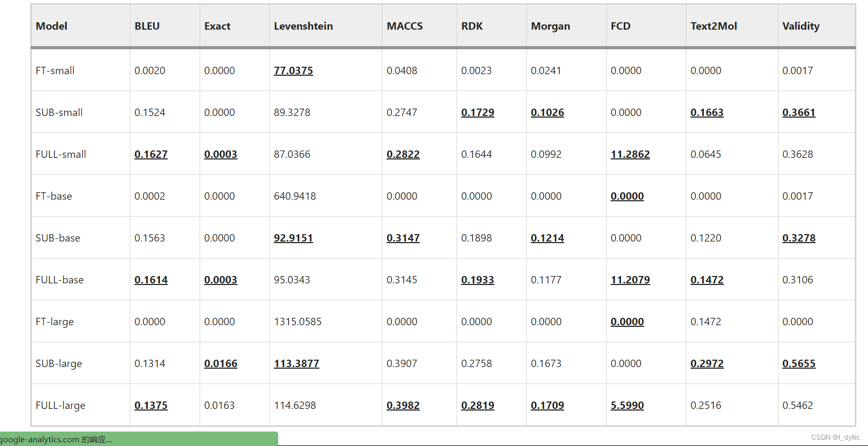Click the bold Text2Mol value 0.2972

[x=707, y=363]
